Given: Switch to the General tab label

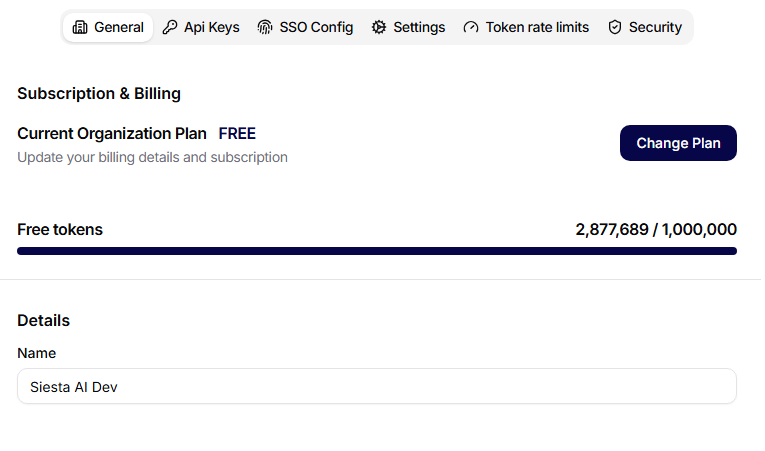Looking at the screenshot, I should pyautogui.click(x=119, y=27).
